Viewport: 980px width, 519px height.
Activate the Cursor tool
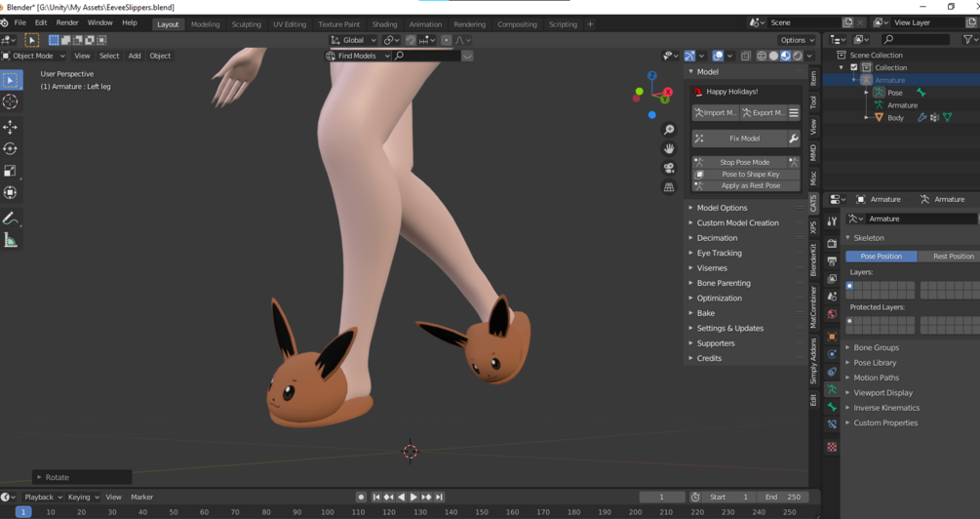click(x=11, y=101)
